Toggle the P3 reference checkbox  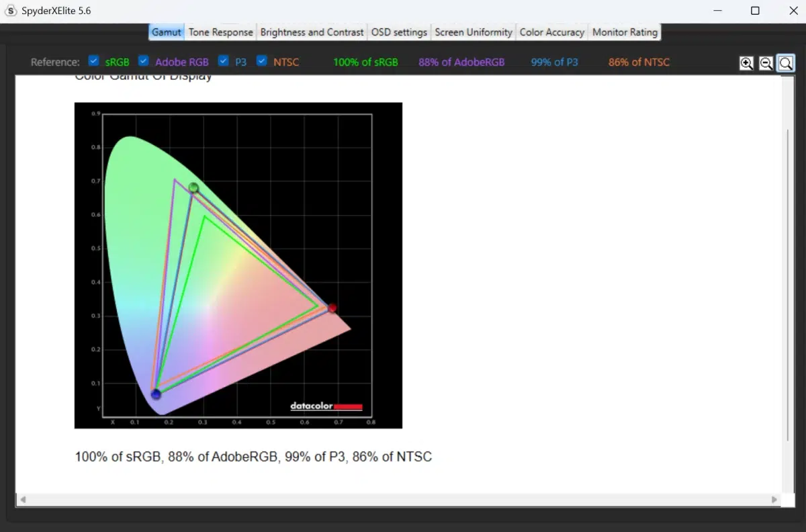[224, 60]
